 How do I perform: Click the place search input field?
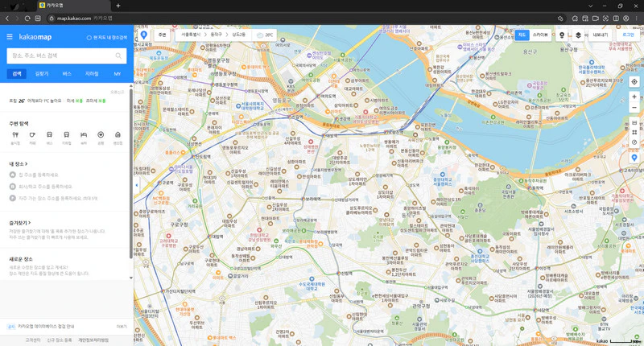[x=62, y=56]
